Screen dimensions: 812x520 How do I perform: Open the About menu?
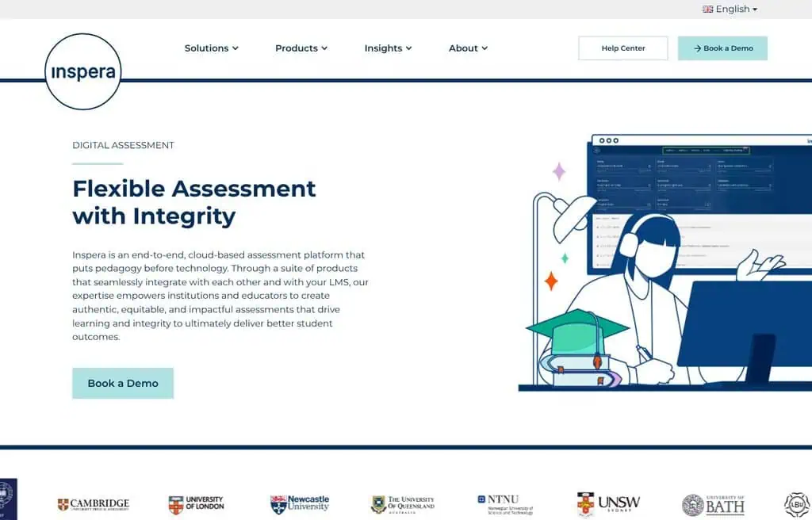[468, 48]
